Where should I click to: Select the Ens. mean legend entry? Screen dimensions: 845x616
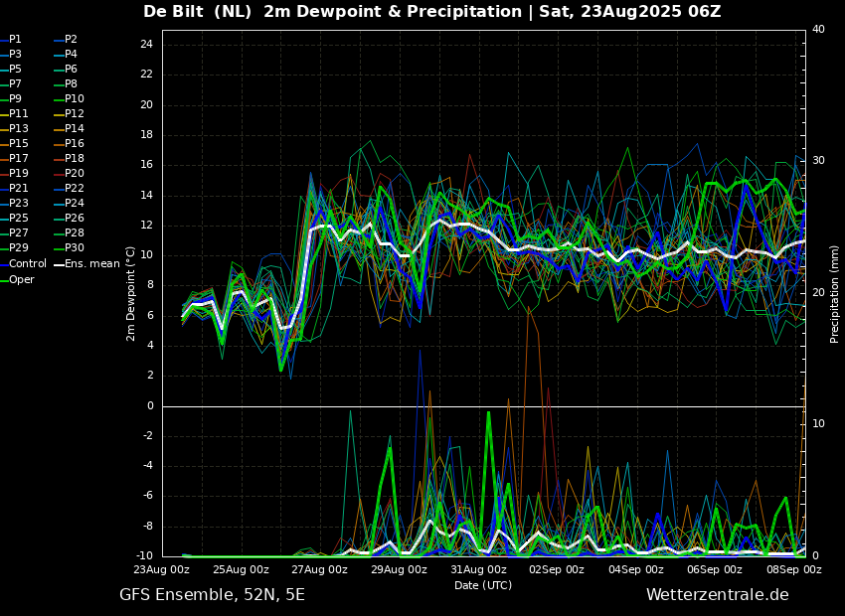(87, 264)
